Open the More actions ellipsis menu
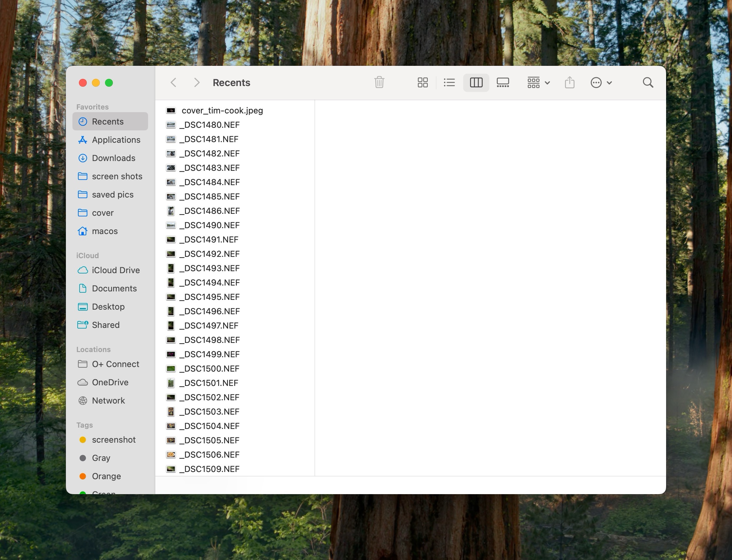Screen dimensions: 732x560 point(601,82)
